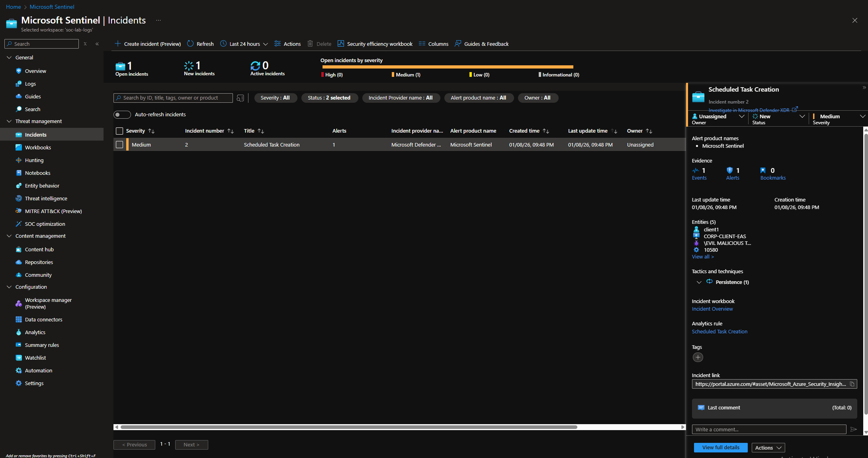Collapse the sidebar with double-chevron icon
Viewport: 868px width, 458px height.
(x=97, y=44)
